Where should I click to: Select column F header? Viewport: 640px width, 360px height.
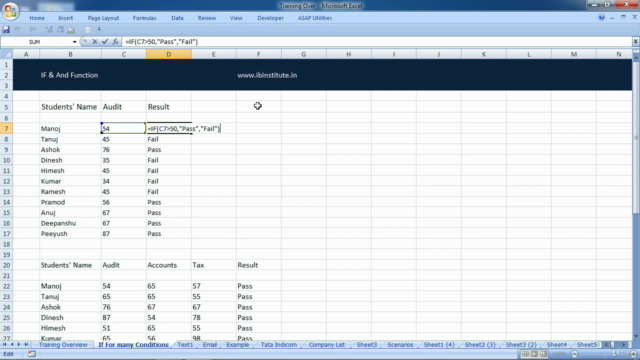click(258, 54)
